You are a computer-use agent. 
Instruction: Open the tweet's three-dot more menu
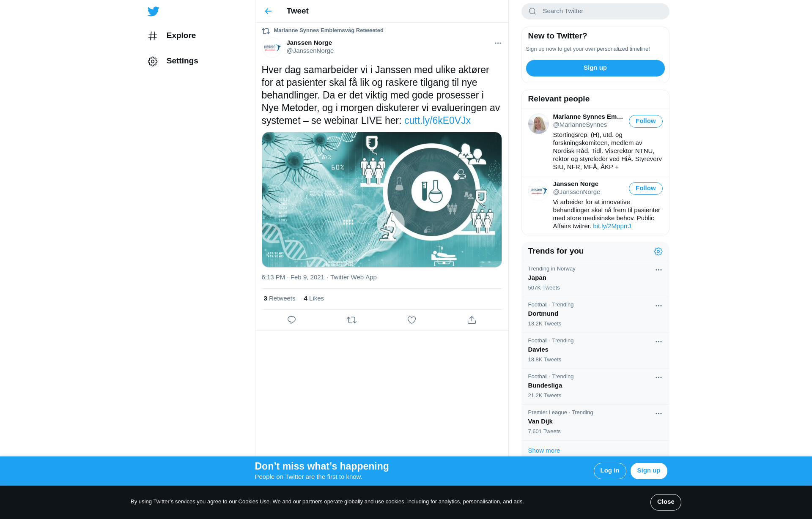pyautogui.click(x=498, y=43)
